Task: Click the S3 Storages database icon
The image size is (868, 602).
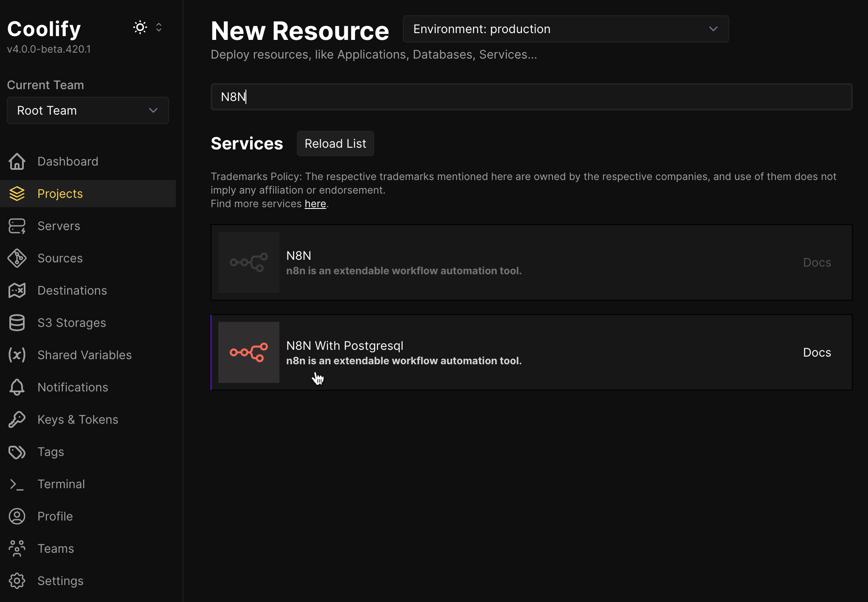Action: tap(17, 323)
